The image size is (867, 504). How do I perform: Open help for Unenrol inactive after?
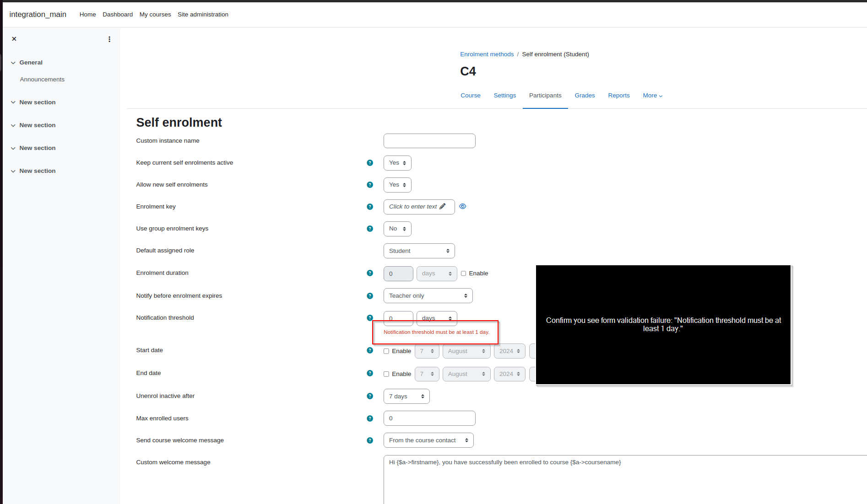tap(370, 396)
